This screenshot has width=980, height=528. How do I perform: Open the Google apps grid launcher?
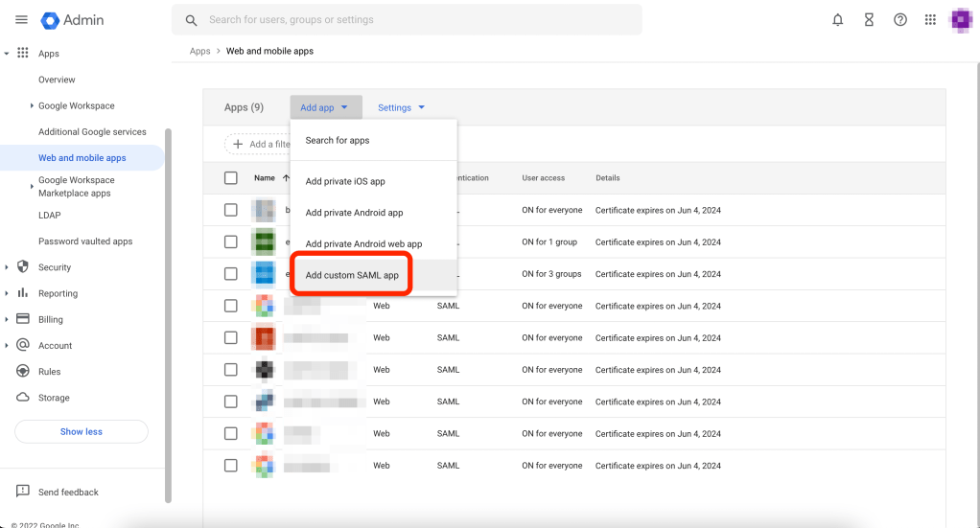tap(930, 20)
